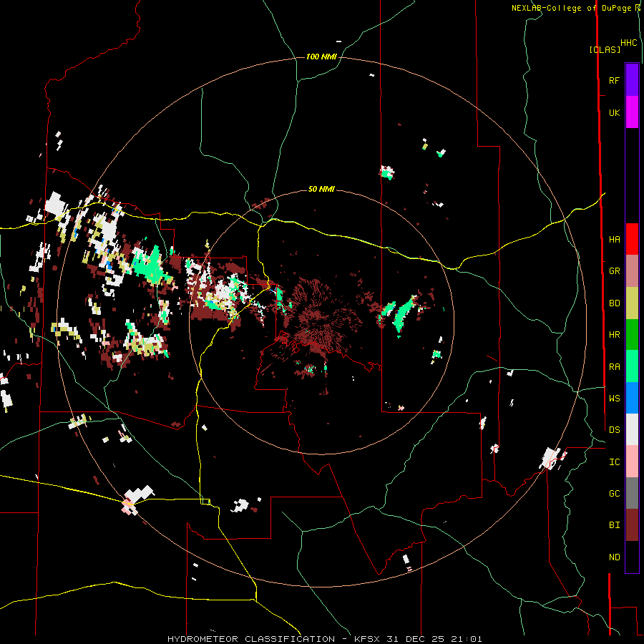The height and width of the screenshot is (644, 644).
Task: Click the GR legend label
Action: pos(615,271)
